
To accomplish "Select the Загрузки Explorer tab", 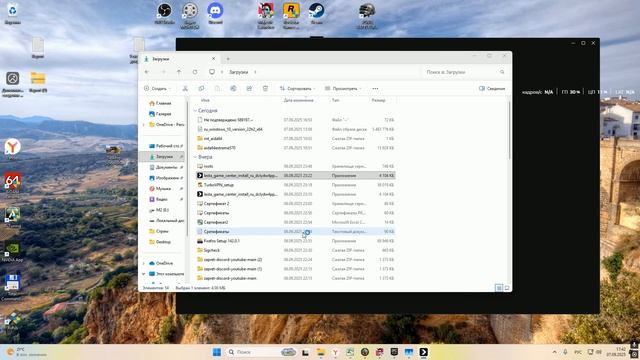I will [x=179, y=59].
